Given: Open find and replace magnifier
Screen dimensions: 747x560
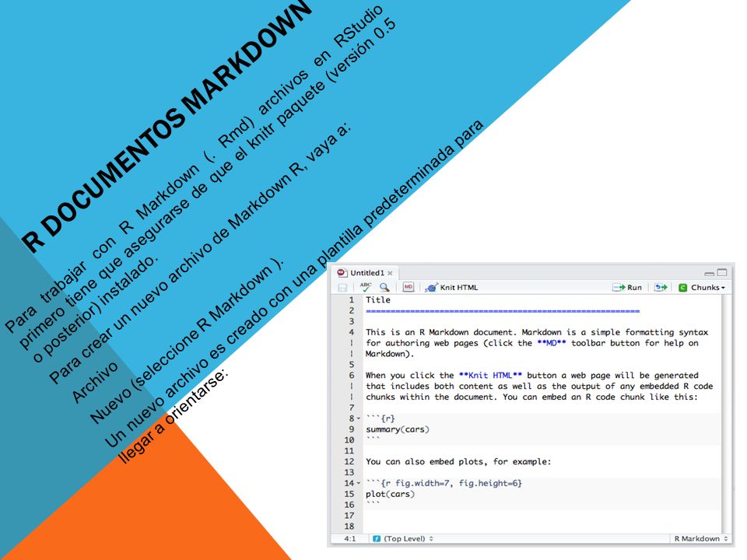Looking at the screenshot, I should pyautogui.click(x=384, y=287).
